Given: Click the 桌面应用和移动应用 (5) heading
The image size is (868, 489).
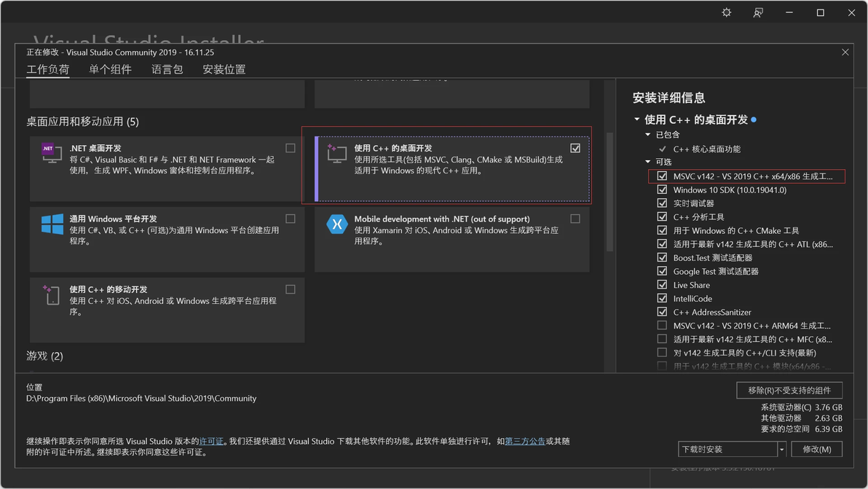Looking at the screenshot, I should (x=82, y=121).
